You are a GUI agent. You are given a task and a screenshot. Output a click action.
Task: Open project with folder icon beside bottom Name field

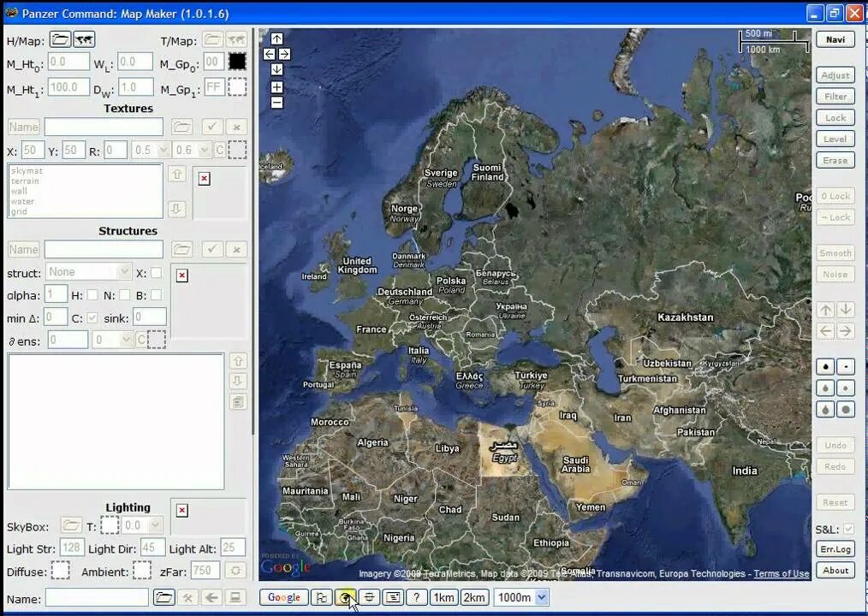163,598
